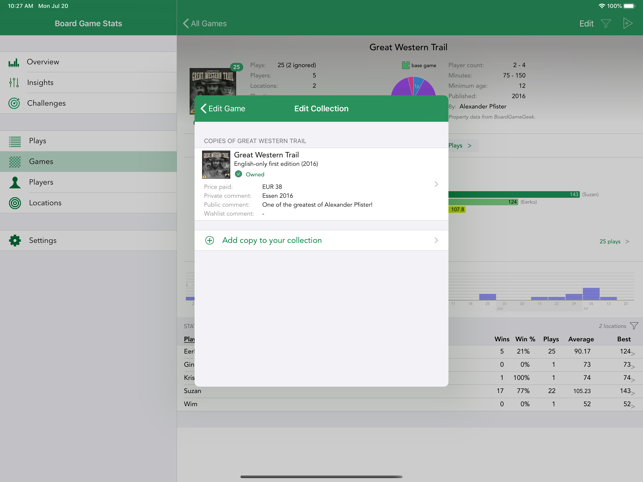Viewport: 643px width, 482px height.
Task: Click the Players pawn icon
Action: click(15, 183)
